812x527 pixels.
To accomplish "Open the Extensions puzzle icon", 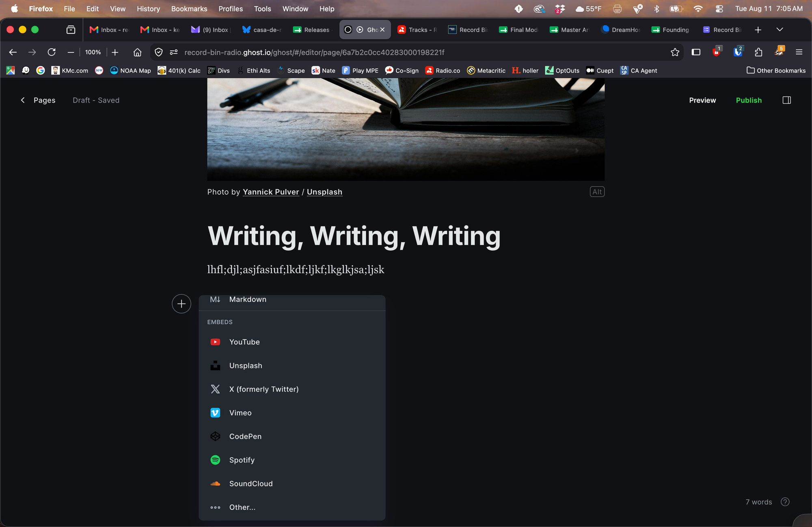I will [x=758, y=52].
